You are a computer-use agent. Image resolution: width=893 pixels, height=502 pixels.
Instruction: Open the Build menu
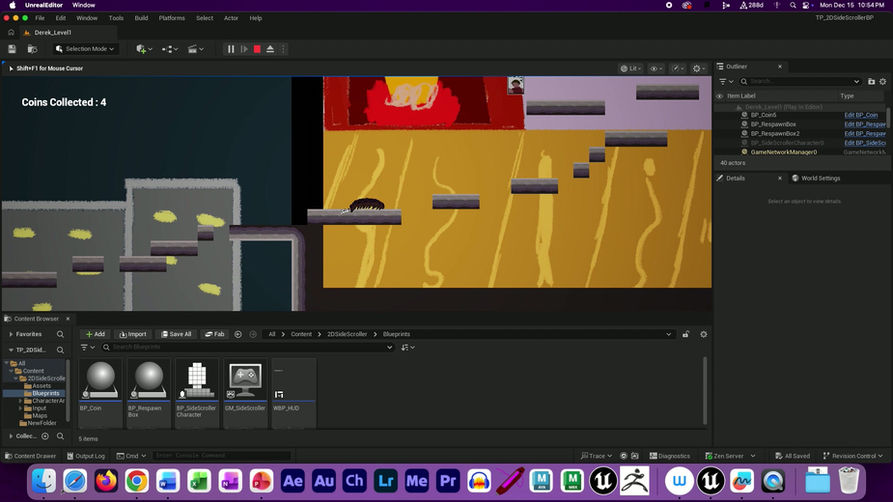click(141, 18)
